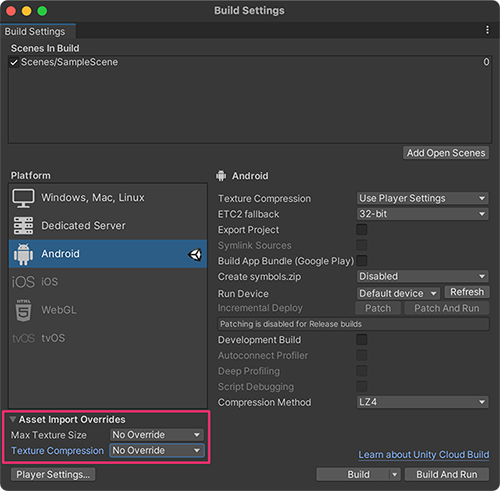Click Refresh devices button
The image size is (500, 491).
467,292
